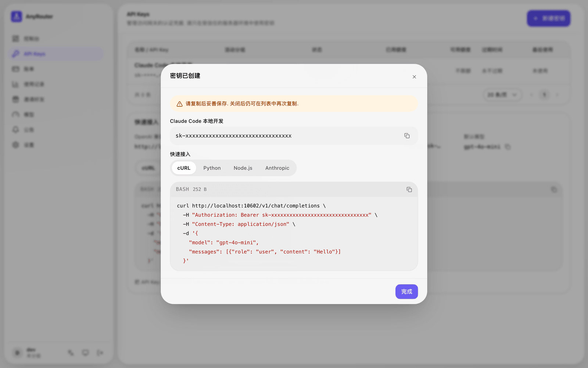This screenshot has height=368, width=588.
Task: Click the sk-xxxx key field
Action: click(294, 136)
